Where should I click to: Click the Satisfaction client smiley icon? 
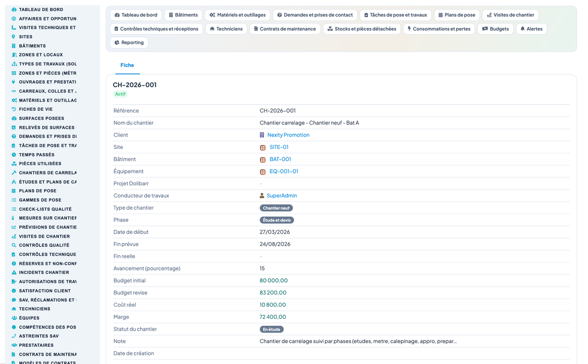pyautogui.click(x=14, y=291)
